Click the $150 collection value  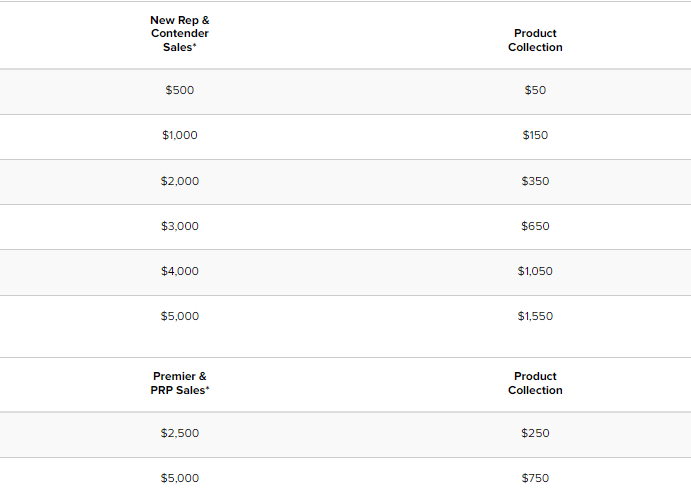tap(535, 135)
